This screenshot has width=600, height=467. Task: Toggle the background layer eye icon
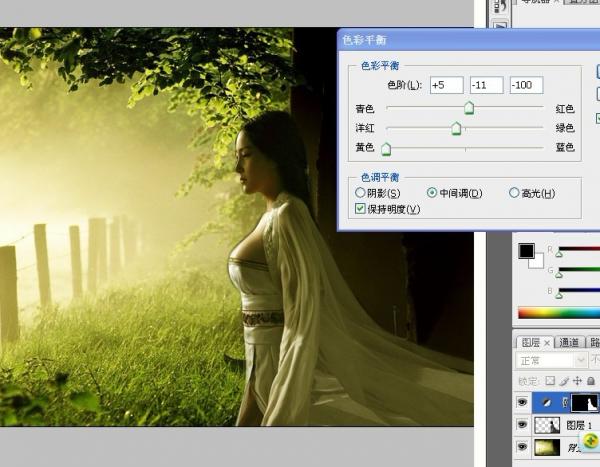[522, 446]
